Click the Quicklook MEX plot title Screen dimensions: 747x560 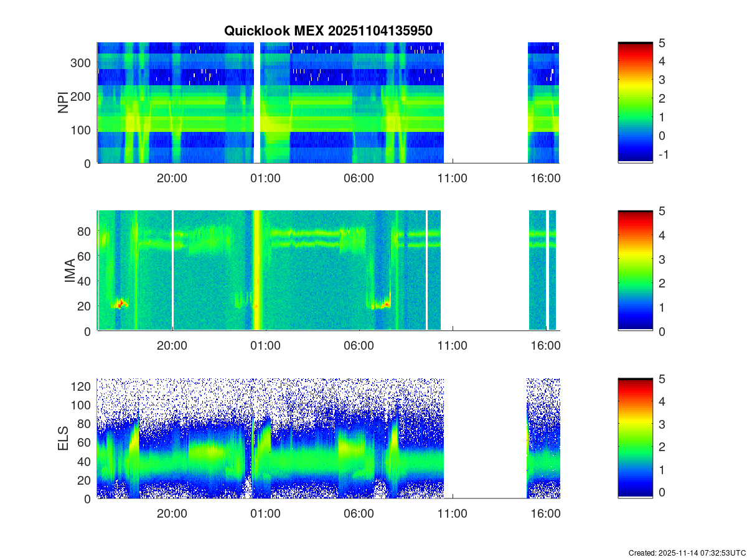coord(328,30)
